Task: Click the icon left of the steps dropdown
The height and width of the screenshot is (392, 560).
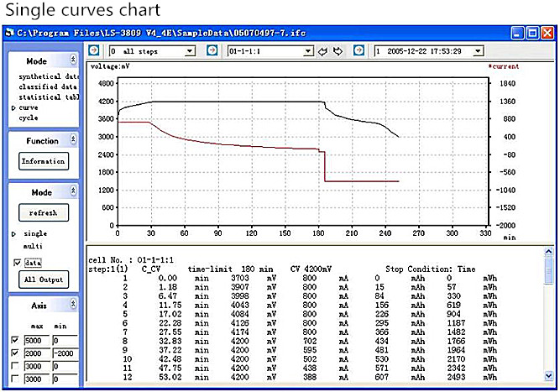Action: (x=94, y=50)
